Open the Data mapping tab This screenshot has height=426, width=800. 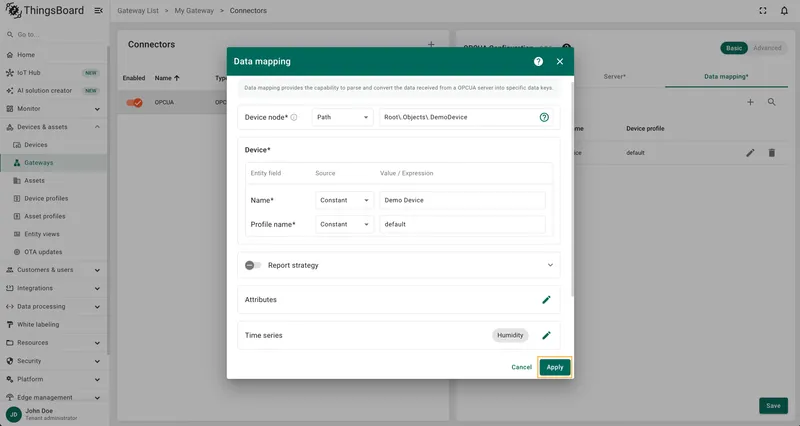coord(726,77)
